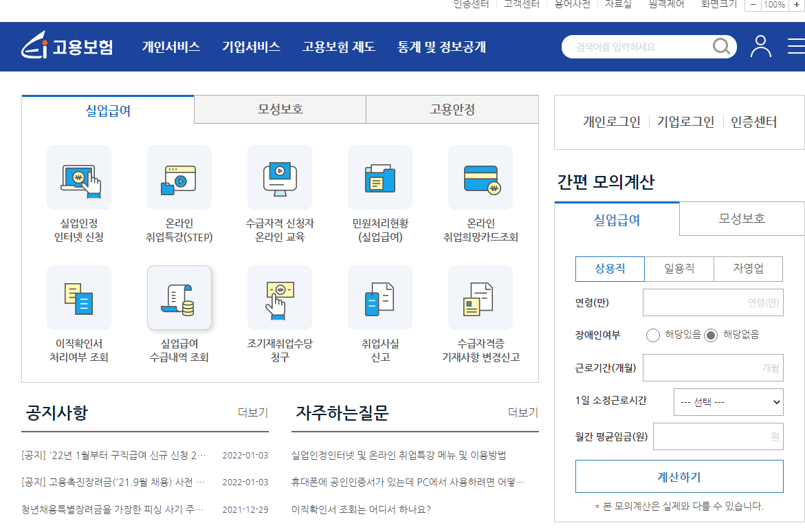Open 민원처리현황(실업급여) icon
Image resolution: width=805 pixels, height=532 pixels.
pyautogui.click(x=380, y=177)
